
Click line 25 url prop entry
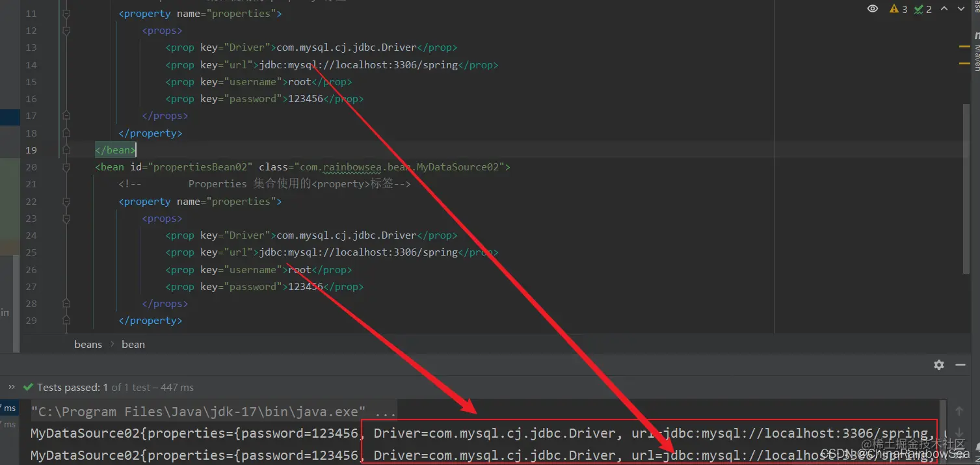point(332,252)
